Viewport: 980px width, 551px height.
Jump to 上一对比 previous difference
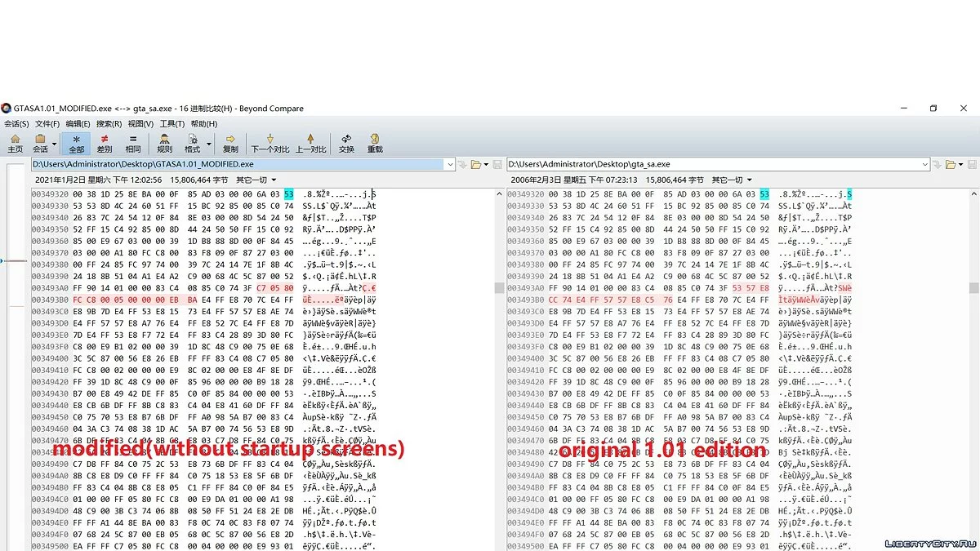pyautogui.click(x=310, y=143)
